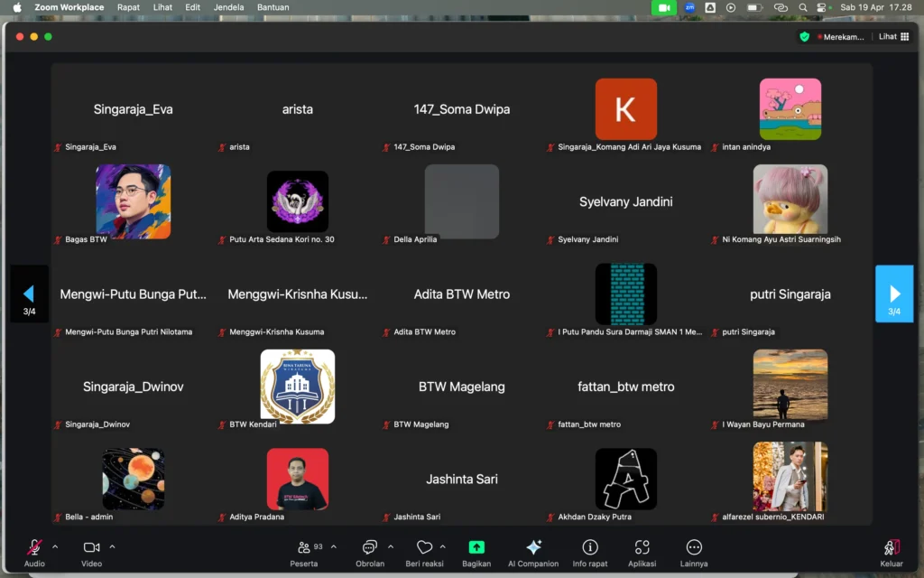Select Putu Arta Sedana Kori's purple emblem avatar
This screenshot has height=578, width=924.
(298, 201)
